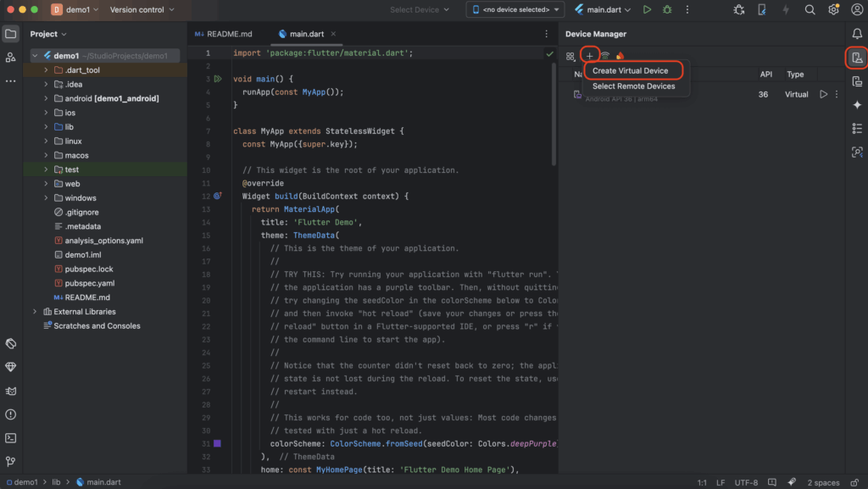The width and height of the screenshot is (868, 489).
Task: Collapse the demo1 root node
Action: 35,56
